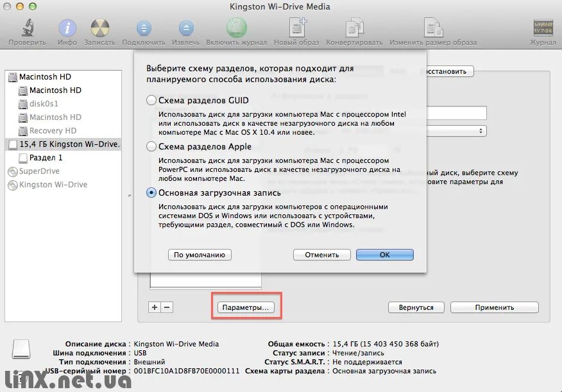Click the Применить button
562x392 pixels.
pos(494,307)
